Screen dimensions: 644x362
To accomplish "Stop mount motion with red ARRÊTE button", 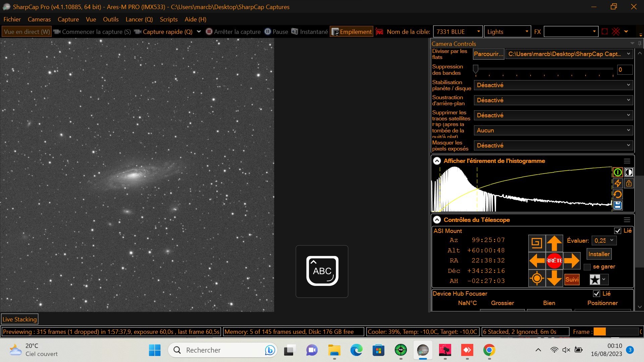I will click(x=554, y=261).
